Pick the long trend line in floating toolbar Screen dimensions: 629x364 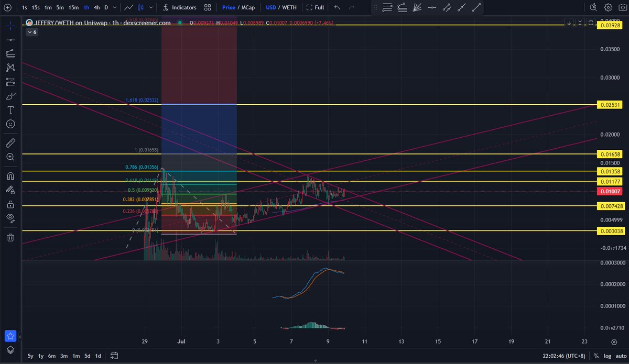476,8
